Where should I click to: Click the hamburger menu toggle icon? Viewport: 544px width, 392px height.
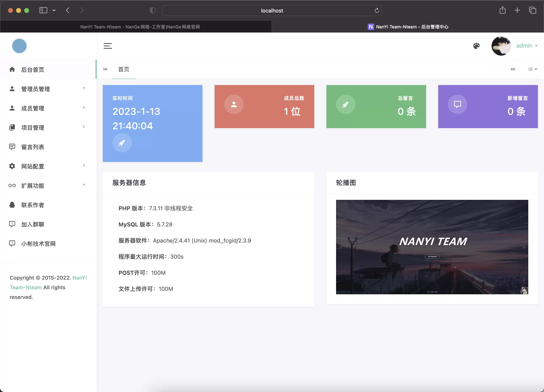(108, 46)
